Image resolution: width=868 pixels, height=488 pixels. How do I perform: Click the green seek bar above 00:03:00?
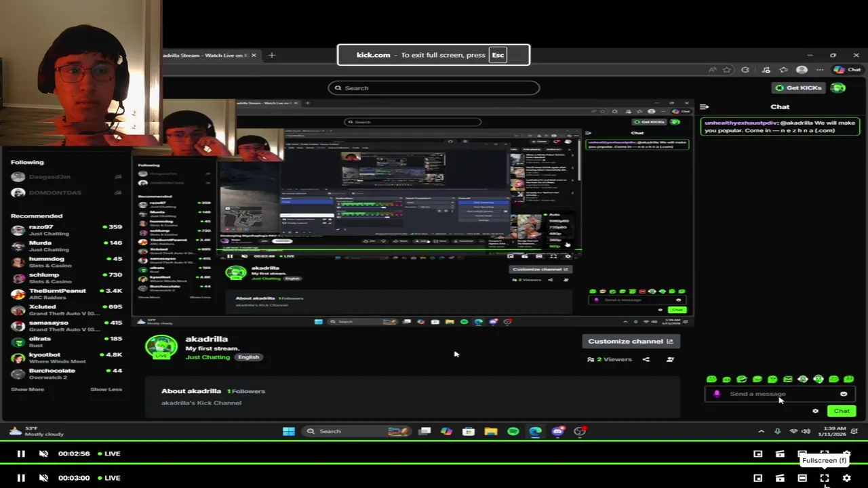coord(434,465)
